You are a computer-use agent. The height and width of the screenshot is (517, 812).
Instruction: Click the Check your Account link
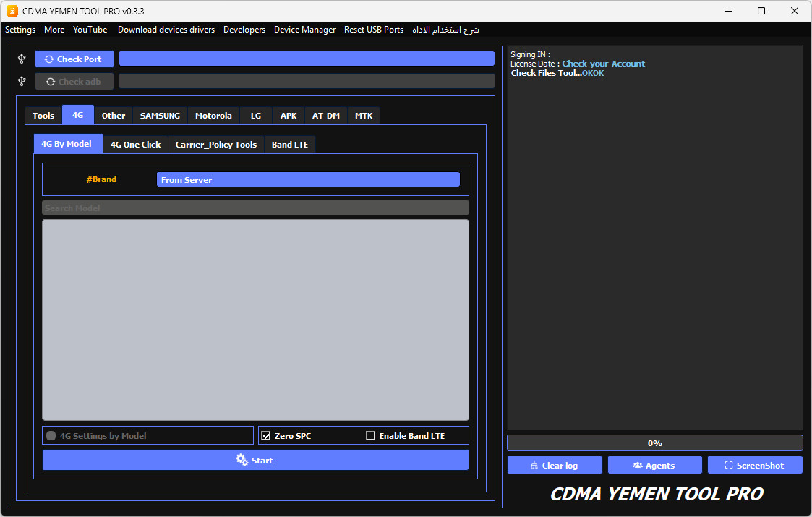coord(603,64)
